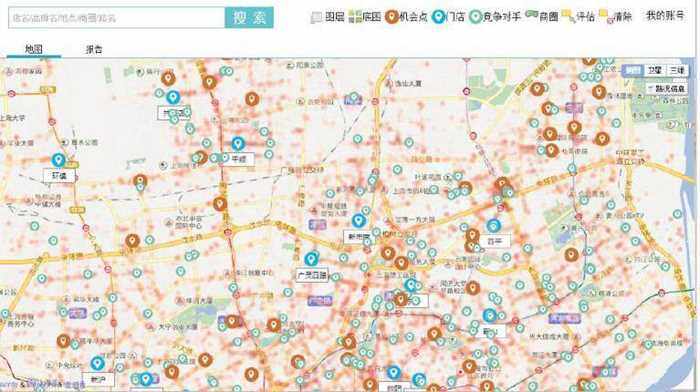The width and height of the screenshot is (700, 392).
Task: Switch map view to 卫星 satellite
Action: point(654,71)
